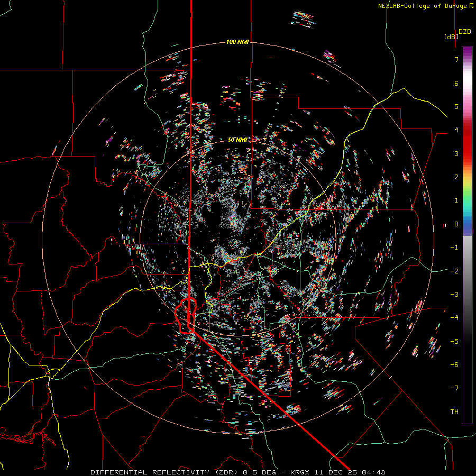
Task: Click the -2 value on the color scale
Action: (454, 271)
